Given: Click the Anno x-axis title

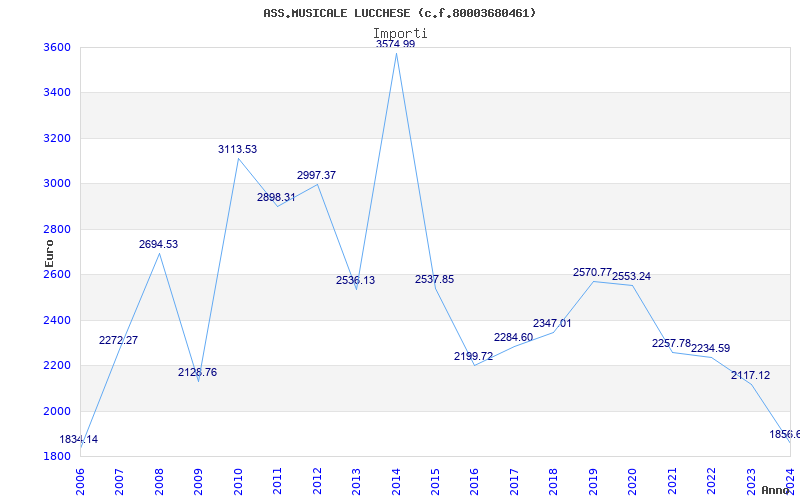Looking at the screenshot, I should pos(774,490).
